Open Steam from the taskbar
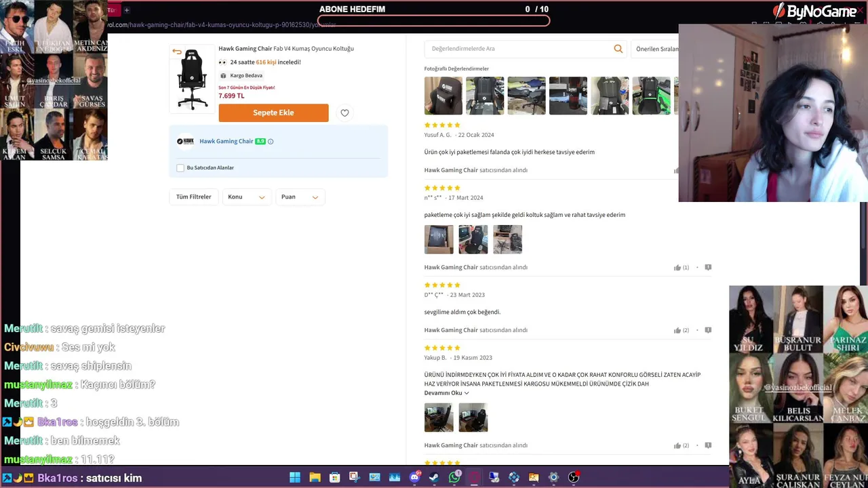868x488 pixels. tap(434, 477)
